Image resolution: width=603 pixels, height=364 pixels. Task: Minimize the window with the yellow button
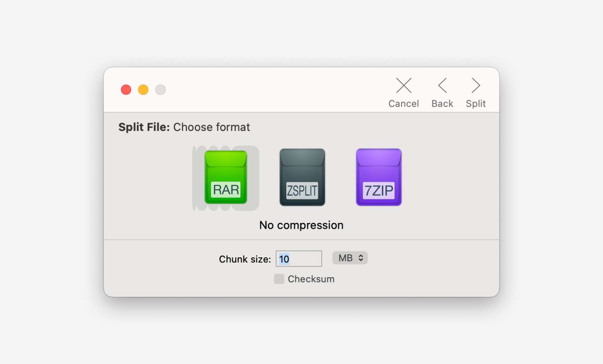coord(143,90)
